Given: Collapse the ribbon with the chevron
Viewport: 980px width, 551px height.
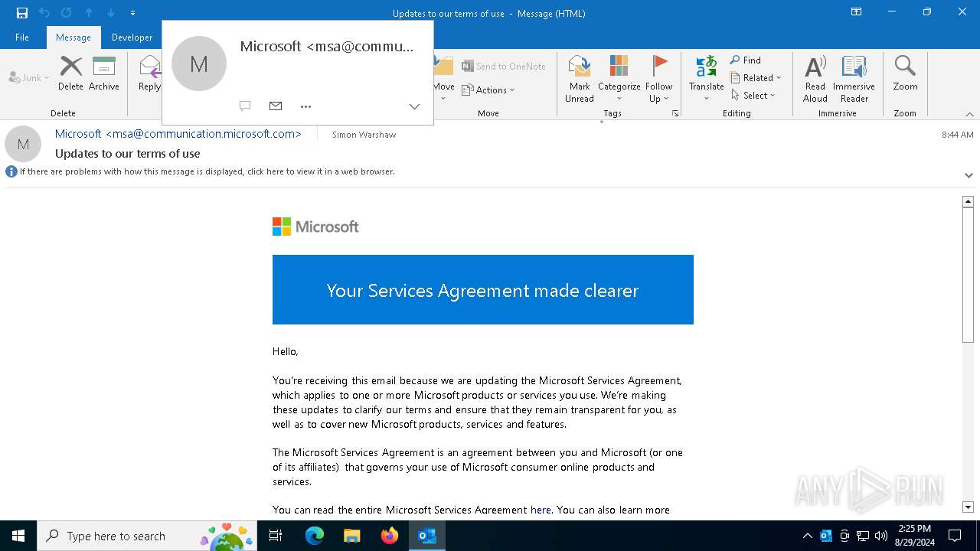Looking at the screenshot, I should point(969,114).
